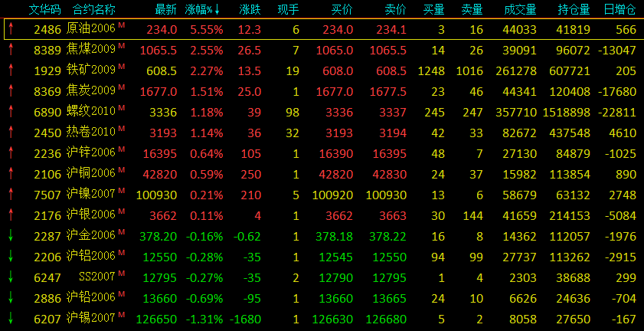Select the 焦煤2009 contract name
The height and width of the screenshot is (331, 644).
91,50
